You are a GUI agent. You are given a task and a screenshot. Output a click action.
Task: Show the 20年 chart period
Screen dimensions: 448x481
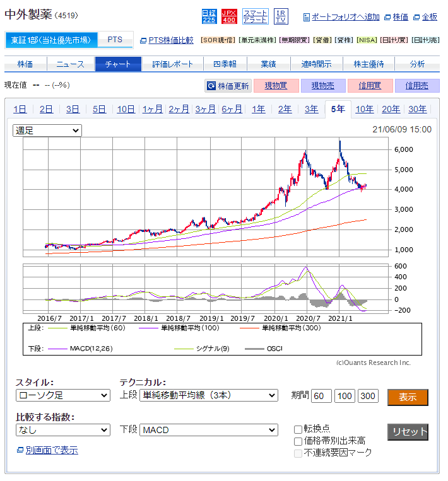tap(391, 109)
